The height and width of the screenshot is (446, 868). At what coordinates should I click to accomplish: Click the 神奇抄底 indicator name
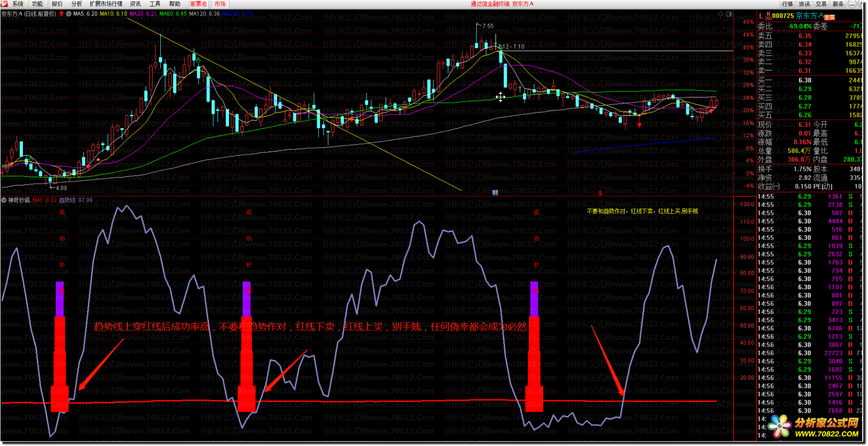click(x=19, y=200)
